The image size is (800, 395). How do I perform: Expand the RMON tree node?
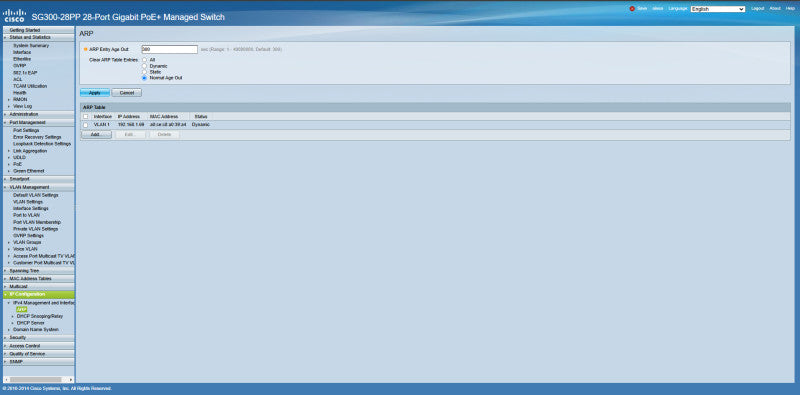pos(9,100)
